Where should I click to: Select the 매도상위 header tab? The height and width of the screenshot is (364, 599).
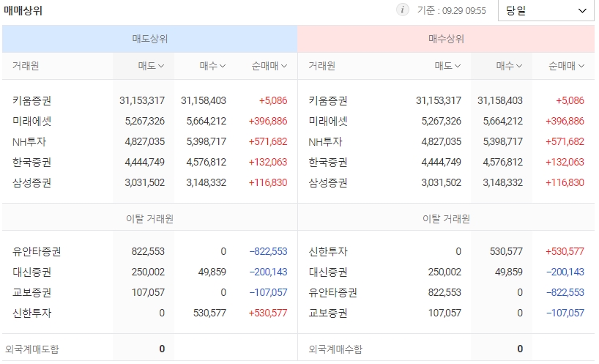pyautogui.click(x=149, y=39)
